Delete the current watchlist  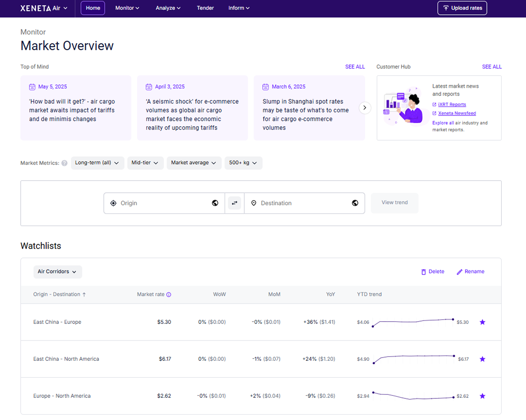(433, 272)
